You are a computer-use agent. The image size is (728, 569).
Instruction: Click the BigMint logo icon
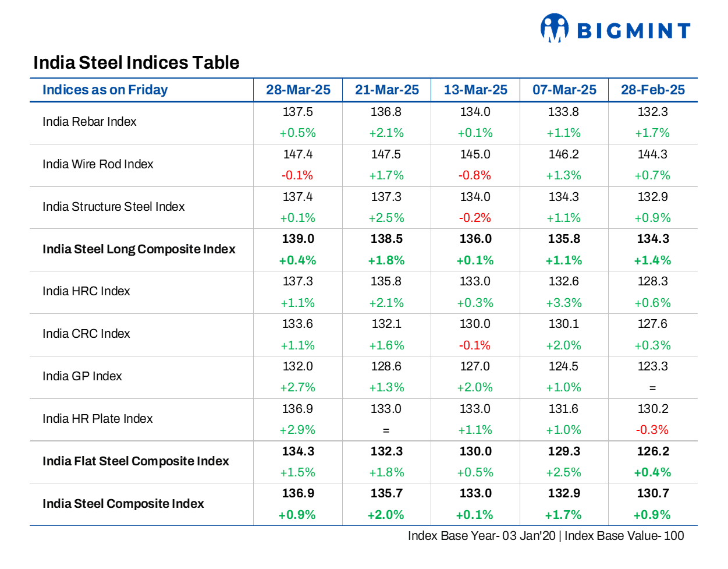pyautogui.click(x=554, y=28)
